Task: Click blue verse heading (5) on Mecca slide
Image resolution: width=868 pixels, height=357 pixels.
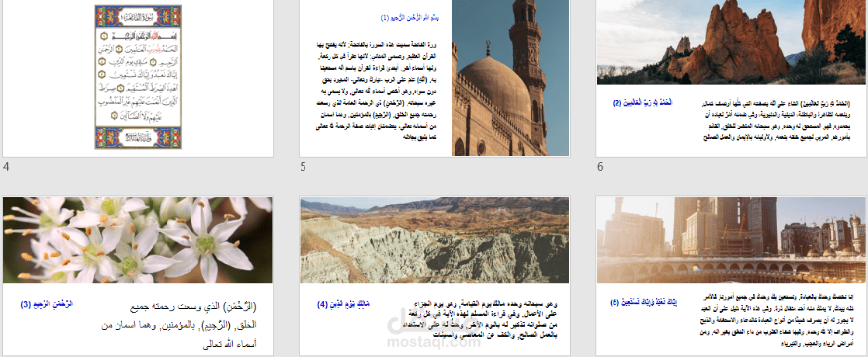Action: point(644,302)
